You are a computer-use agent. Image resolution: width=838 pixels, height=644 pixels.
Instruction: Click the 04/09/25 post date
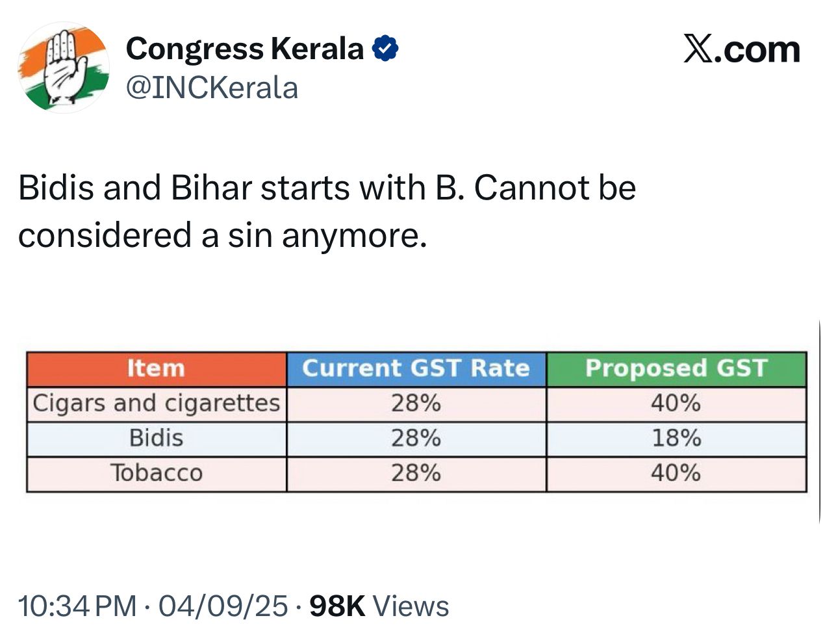[x=223, y=606]
